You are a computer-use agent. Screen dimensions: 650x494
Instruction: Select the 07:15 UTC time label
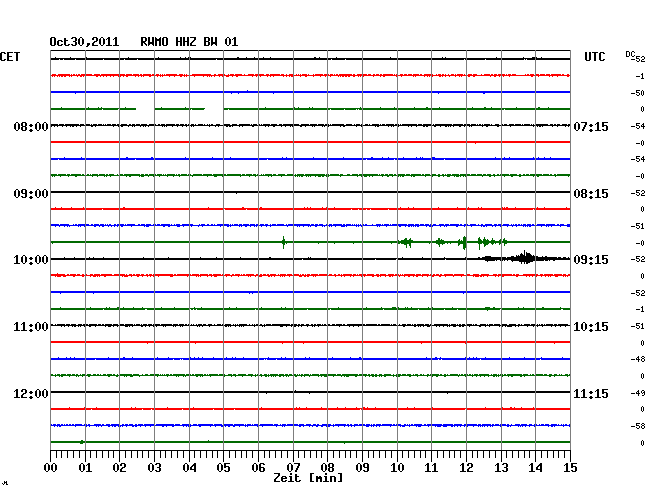tap(591, 126)
